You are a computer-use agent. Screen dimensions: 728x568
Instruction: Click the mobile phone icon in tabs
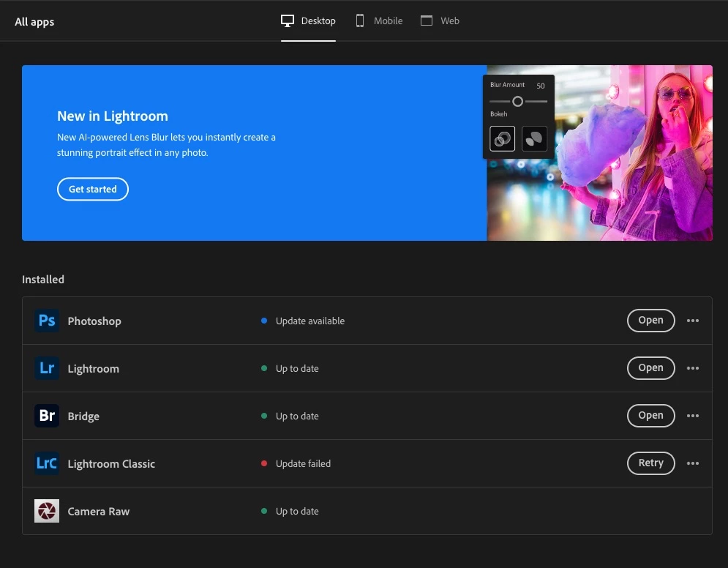pyautogui.click(x=360, y=20)
